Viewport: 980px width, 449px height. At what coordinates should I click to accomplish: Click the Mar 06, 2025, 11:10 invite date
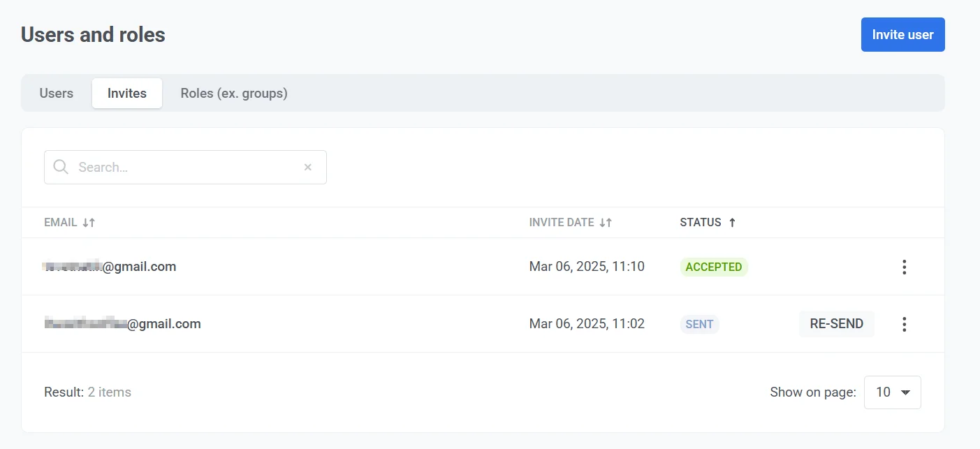[587, 267]
